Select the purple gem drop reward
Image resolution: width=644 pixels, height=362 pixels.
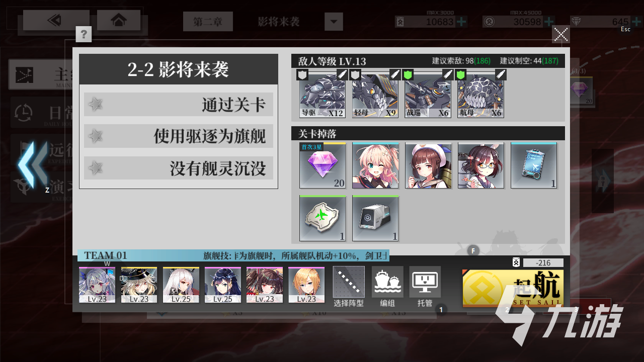[323, 165]
